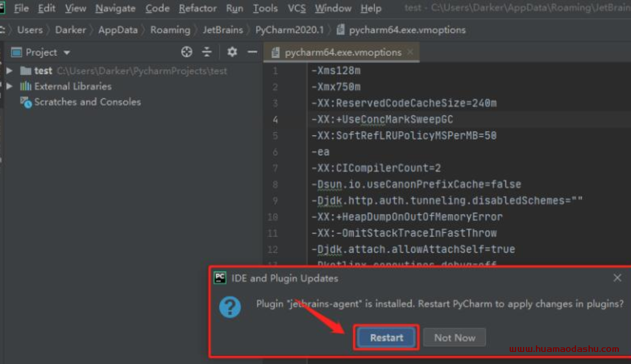Click the Users breadcrumb segment
The height and width of the screenshot is (364, 631).
pyautogui.click(x=30, y=30)
